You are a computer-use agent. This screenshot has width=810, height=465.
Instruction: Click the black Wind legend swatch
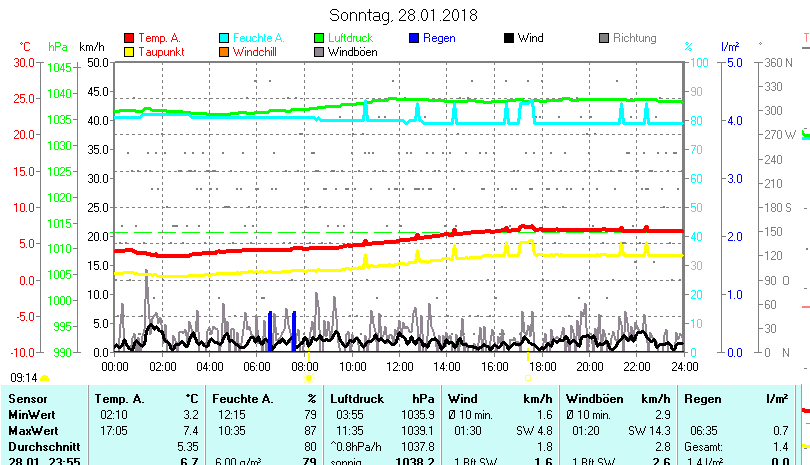(x=509, y=39)
